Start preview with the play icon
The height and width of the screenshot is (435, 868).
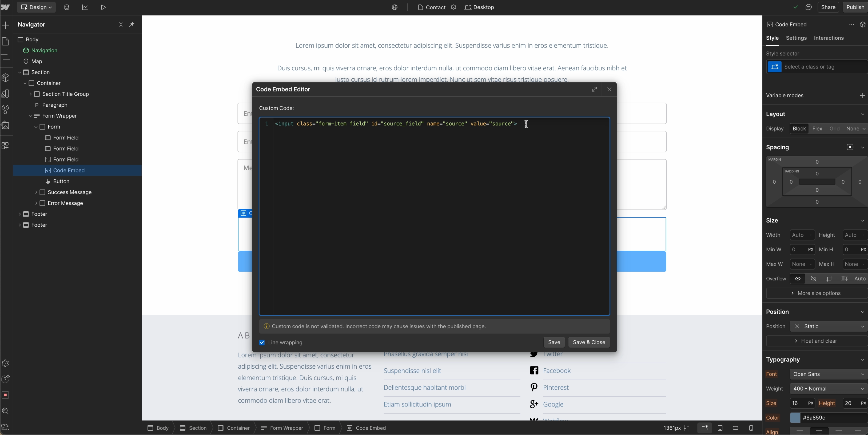(x=103, y=7)
